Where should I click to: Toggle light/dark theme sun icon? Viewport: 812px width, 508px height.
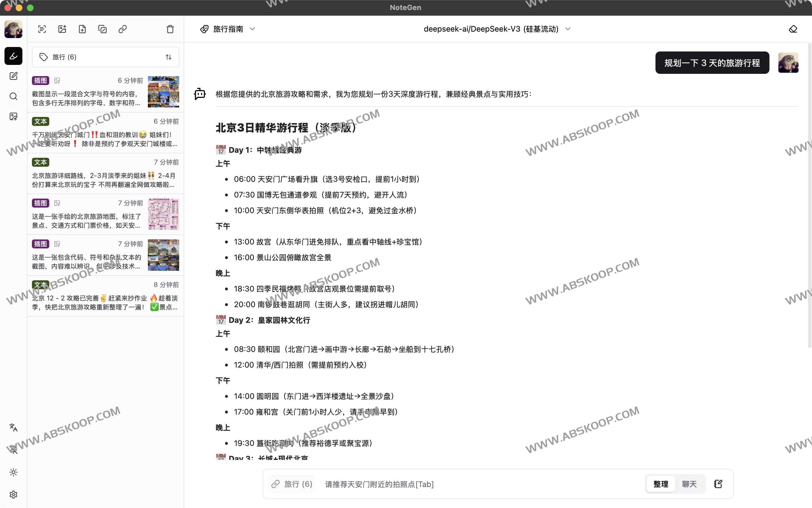(13, 472)
